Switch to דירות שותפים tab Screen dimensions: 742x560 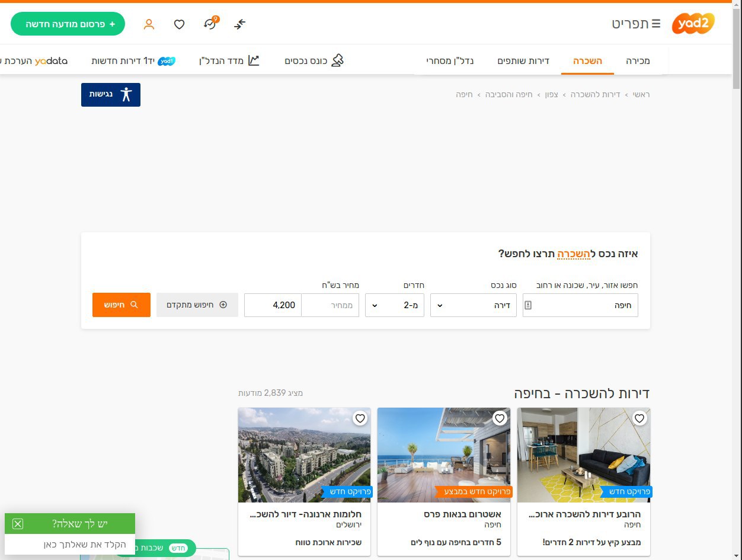point(523,61)
